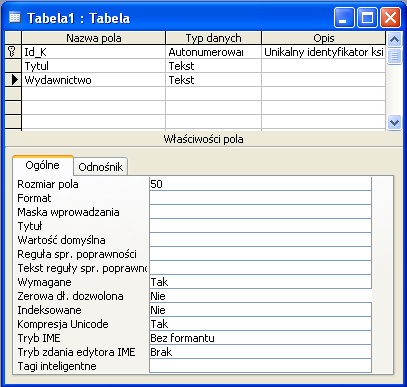The height and width of the screenshot is (387, 407).
Task: Open the Tryb zdania edytora IME value Brak
Action: [260, 352]
